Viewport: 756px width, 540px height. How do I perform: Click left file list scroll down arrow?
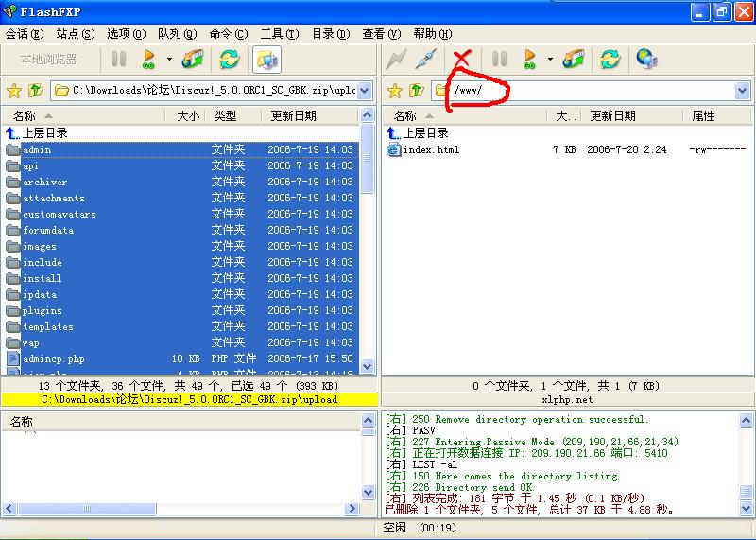pos(367,367)
